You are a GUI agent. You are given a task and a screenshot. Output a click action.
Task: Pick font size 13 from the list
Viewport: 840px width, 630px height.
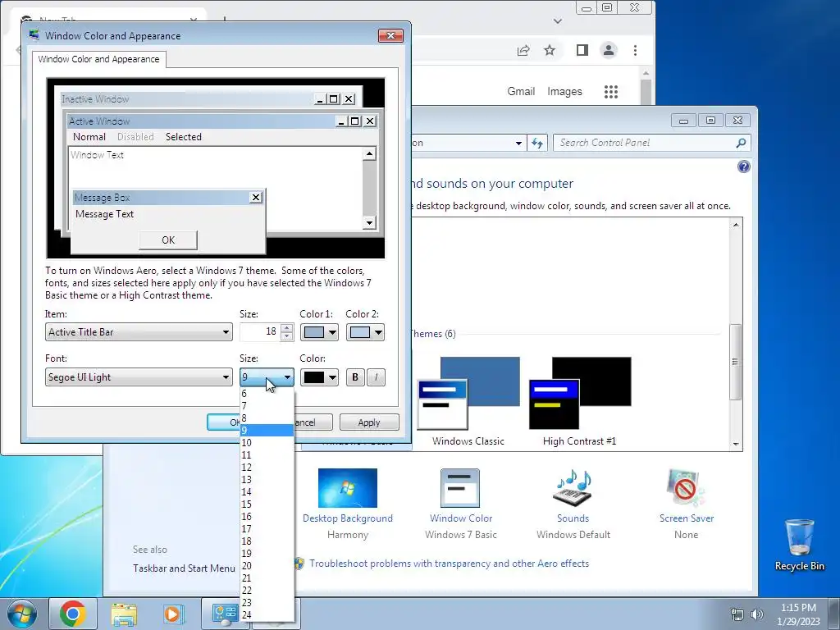tap(267, 480)
